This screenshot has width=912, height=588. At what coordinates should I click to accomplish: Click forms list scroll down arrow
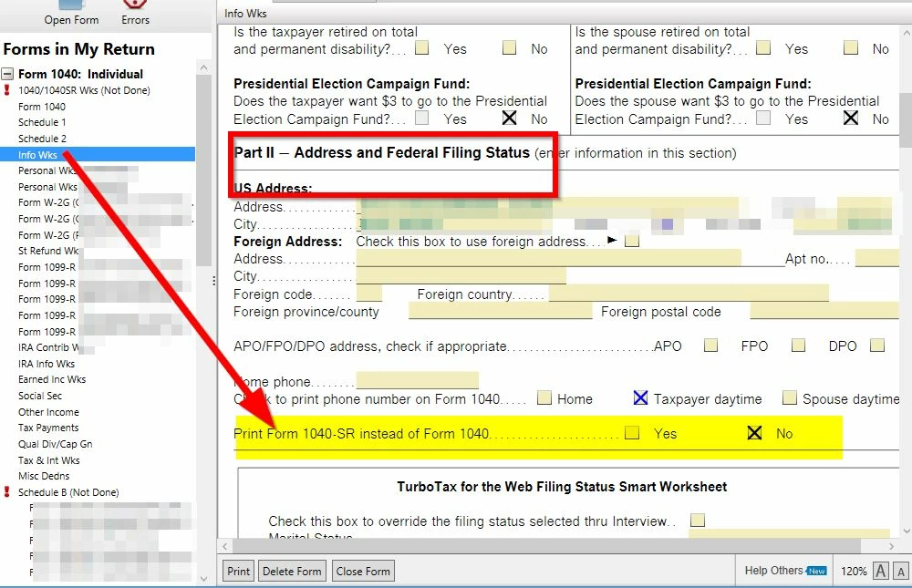(x=203, y=579)
